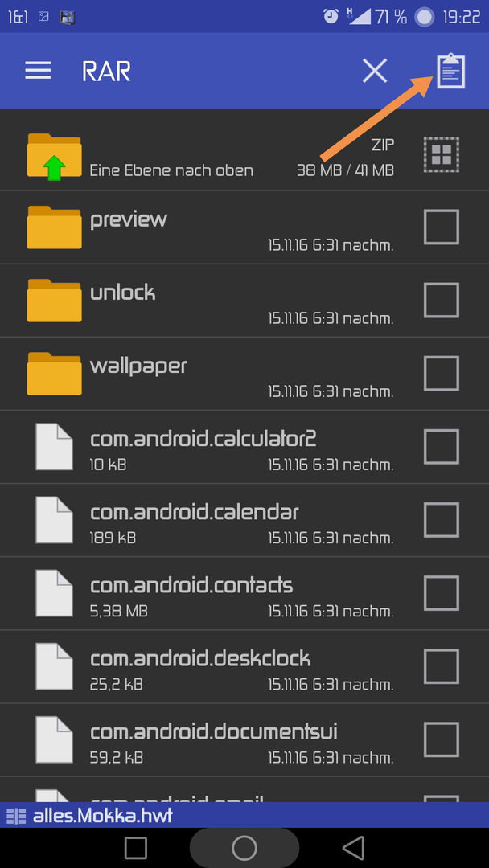
Task: Go up one level via green arrow folder
Action: pyautogui.click(x=54, y=158)
